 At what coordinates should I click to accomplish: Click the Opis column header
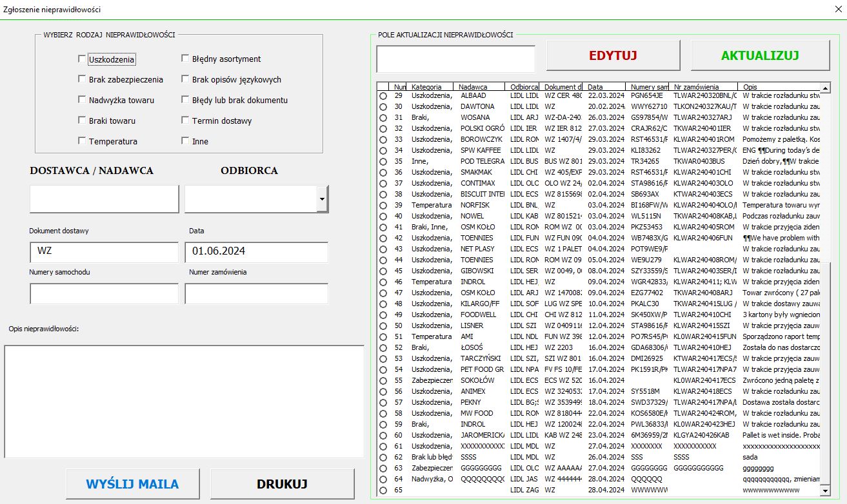[779, 86]
